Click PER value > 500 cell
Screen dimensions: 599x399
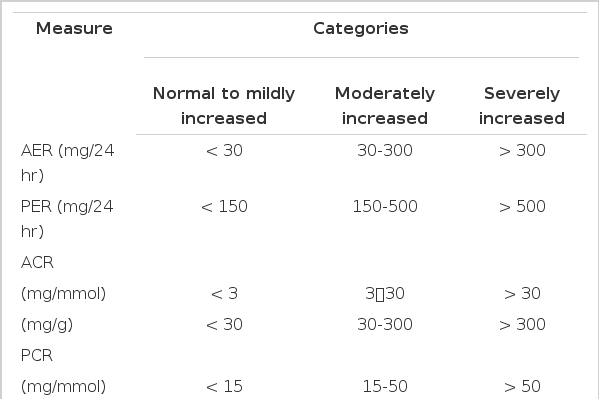click(x=522, y=206)
